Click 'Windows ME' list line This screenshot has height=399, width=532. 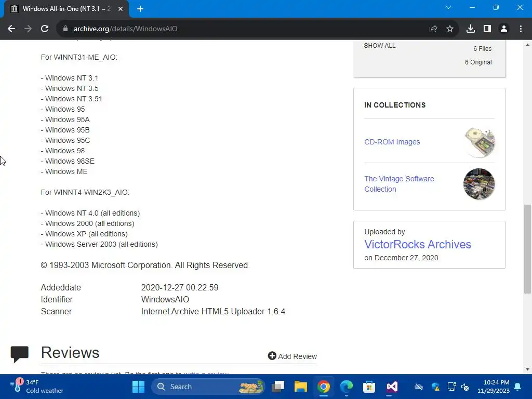point(64,171)
